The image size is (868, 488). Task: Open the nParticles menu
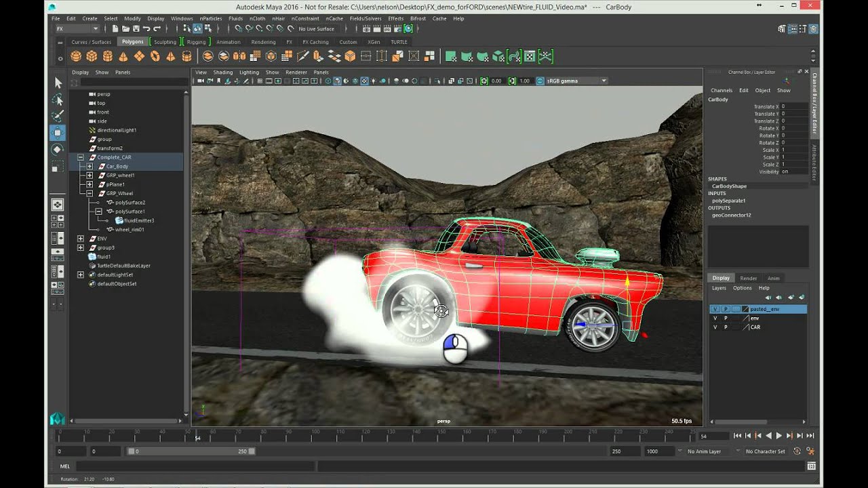(211, 18)
